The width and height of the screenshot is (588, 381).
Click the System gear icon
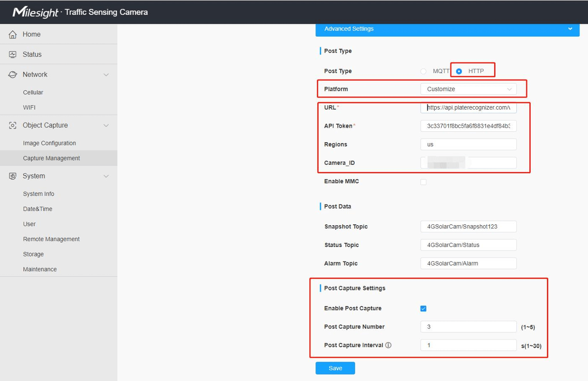(13, 176)
